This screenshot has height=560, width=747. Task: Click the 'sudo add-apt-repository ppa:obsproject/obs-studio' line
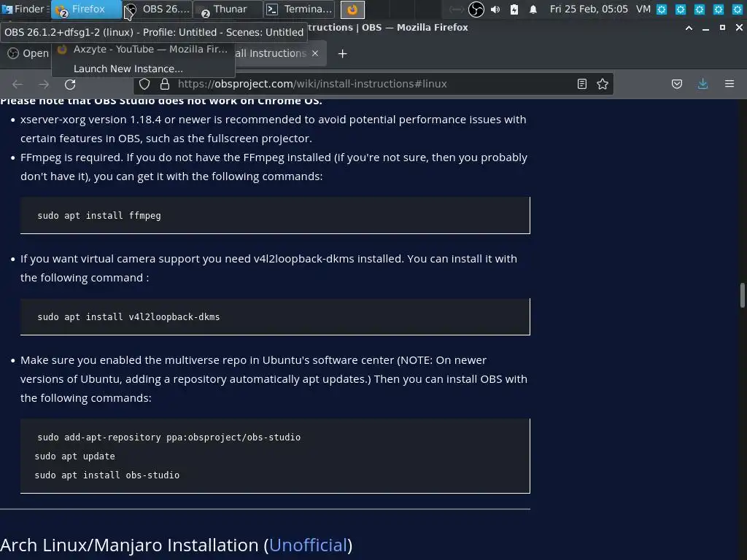pos(169,437)
